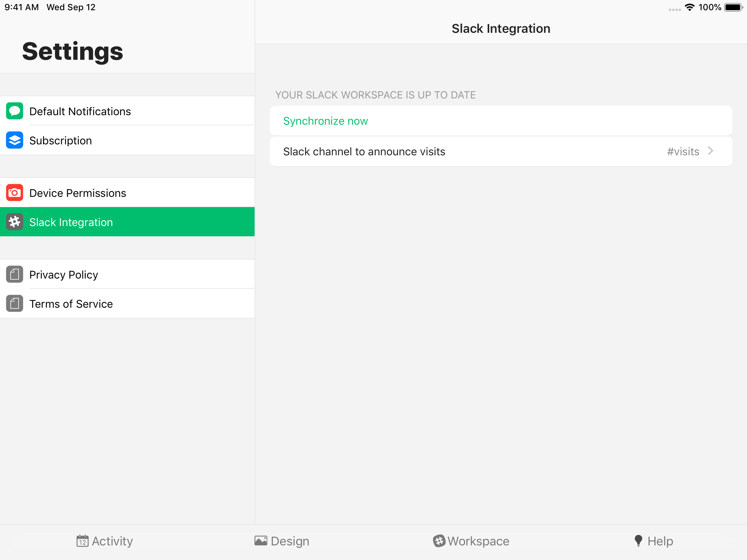Switch to the Design tab

(x=282, y=541)
